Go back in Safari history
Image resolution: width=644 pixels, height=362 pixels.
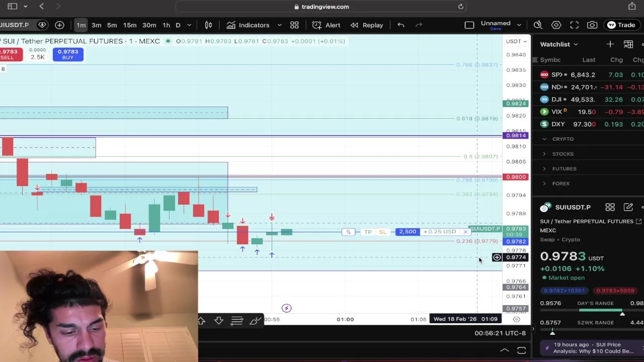42,7
